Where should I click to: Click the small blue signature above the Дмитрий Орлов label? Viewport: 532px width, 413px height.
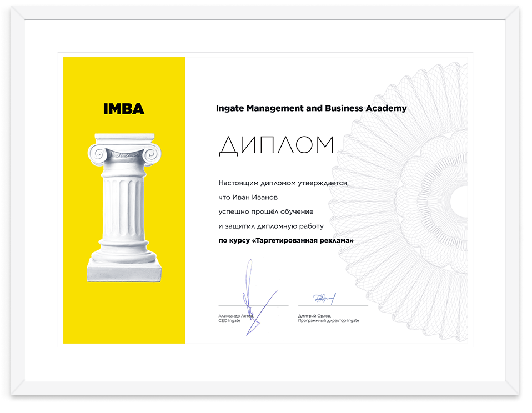click(x=324, y=299)
